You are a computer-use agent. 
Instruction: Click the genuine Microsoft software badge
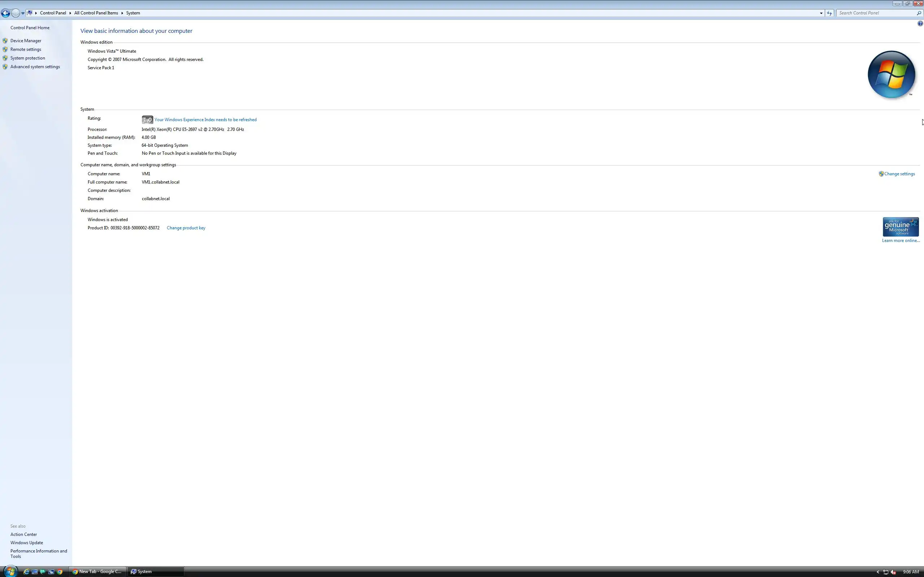(900, 227)
